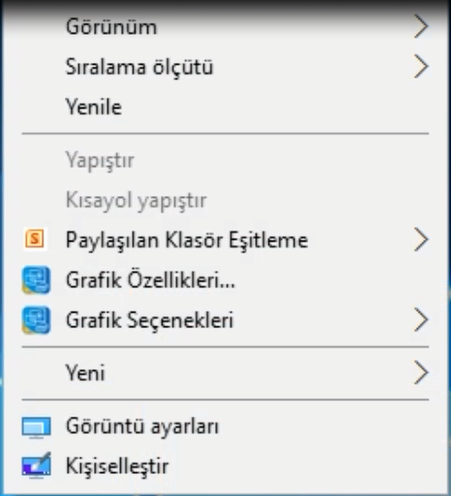Choose the Kısayol yapıştır entry
Screen dimensions: 451x496
tap(136, 201)
